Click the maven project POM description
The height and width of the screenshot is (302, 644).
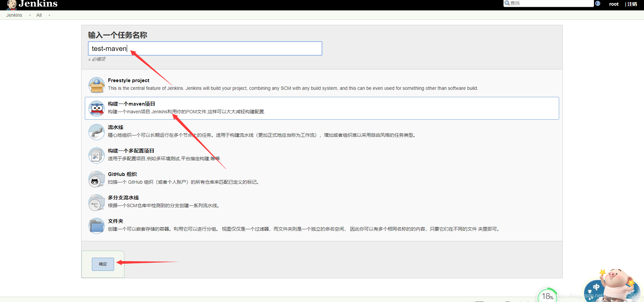click(x=186, y=112)
